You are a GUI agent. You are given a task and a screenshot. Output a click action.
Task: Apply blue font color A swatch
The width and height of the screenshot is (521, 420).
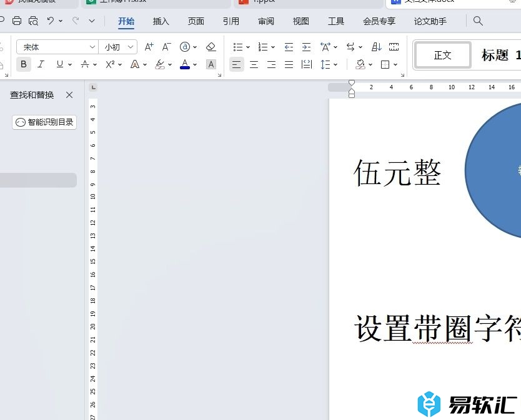coord(185,64)
